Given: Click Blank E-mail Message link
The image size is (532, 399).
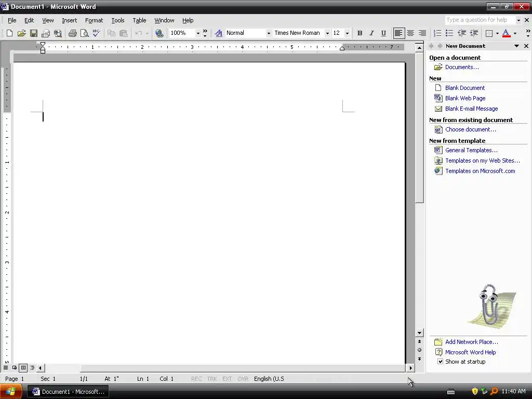Looking at the screenshot, I should [471, 109].
